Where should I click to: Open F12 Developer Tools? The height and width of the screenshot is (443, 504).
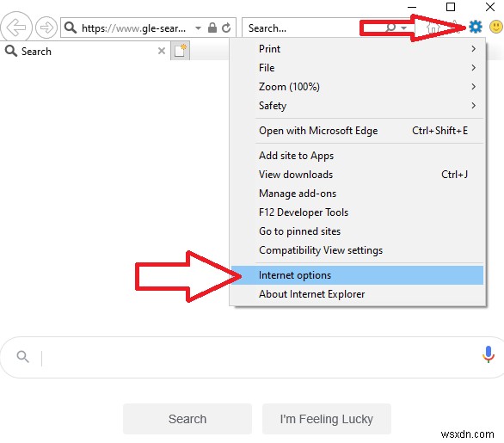[358, 212]
